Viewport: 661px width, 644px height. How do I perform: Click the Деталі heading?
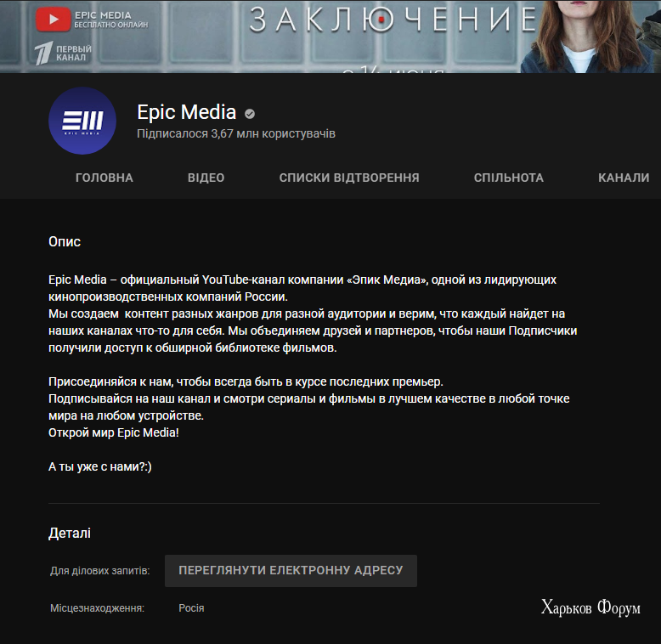pyautogui.click(x=70, y=534)
